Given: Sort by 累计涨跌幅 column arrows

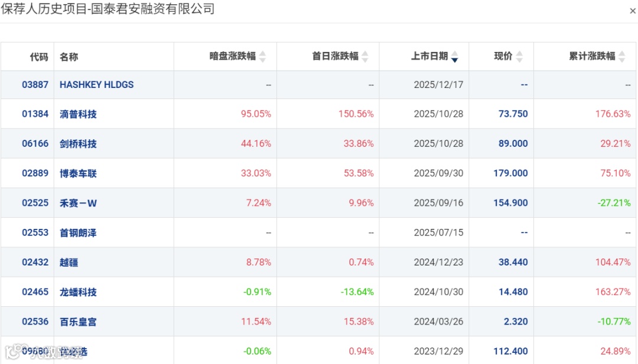Looking at the screenshot, I should [621, 57].
